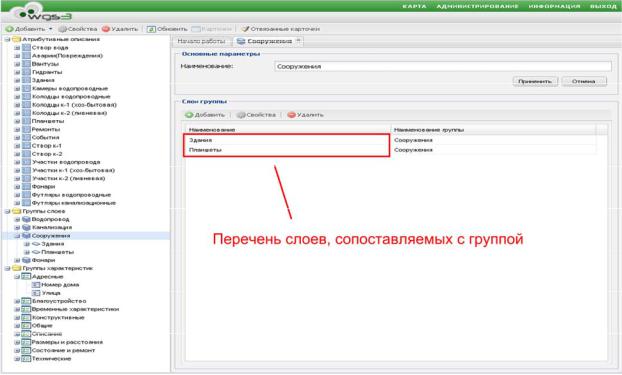Click the Группы характеристик folder icon

(x=16, y=269)
